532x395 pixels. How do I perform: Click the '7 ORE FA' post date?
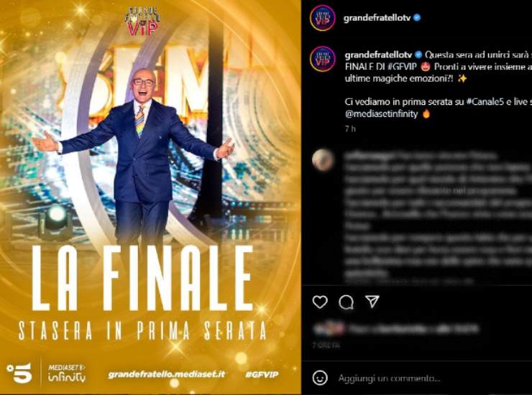[x=326, y=345]
